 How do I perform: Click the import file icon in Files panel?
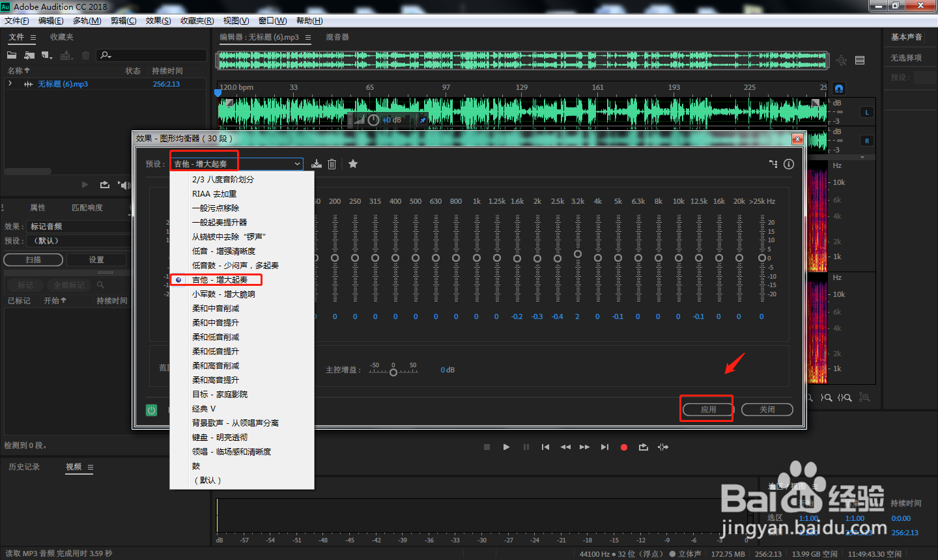[x=29, y=55]
